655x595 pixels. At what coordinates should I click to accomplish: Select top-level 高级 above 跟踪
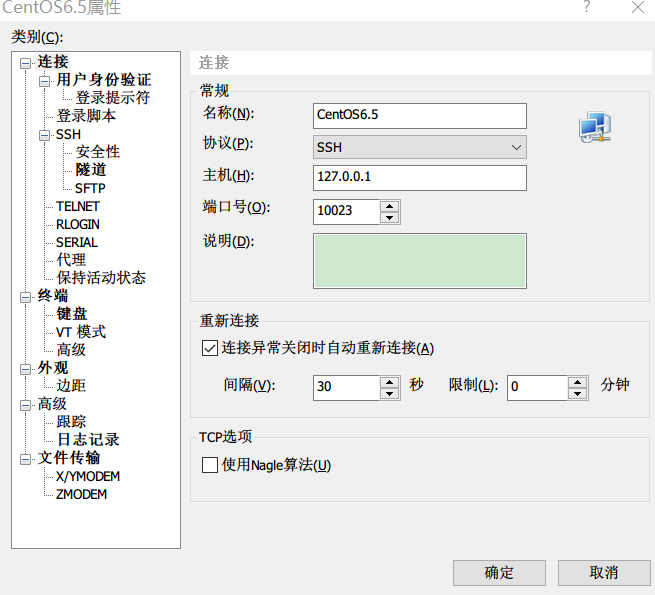52,404
